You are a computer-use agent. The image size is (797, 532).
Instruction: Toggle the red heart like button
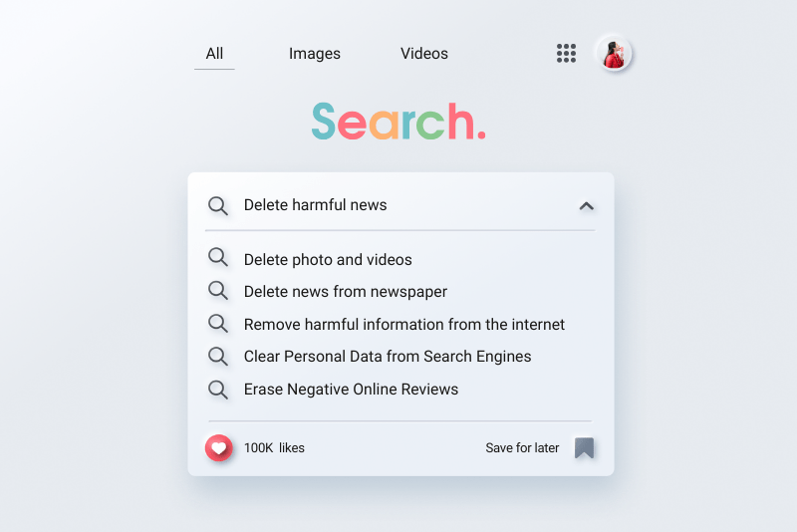coord(219,447)
